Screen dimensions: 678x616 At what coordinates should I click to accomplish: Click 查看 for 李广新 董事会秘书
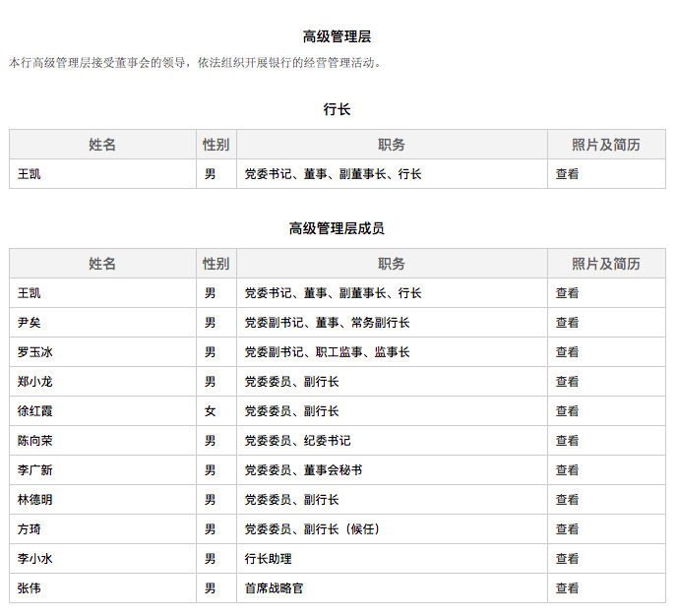pos(567,470)
